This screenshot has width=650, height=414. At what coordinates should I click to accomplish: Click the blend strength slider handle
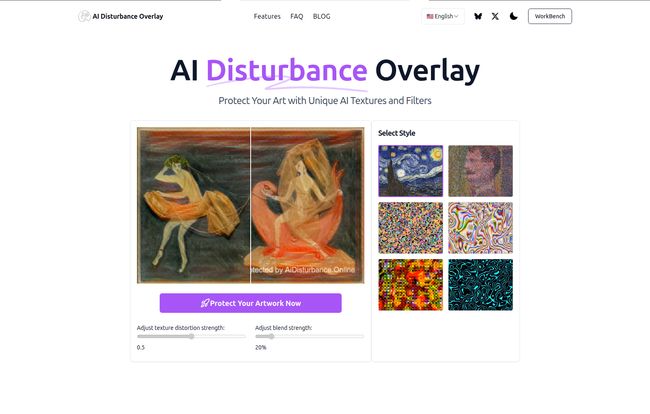coord(272,337)
